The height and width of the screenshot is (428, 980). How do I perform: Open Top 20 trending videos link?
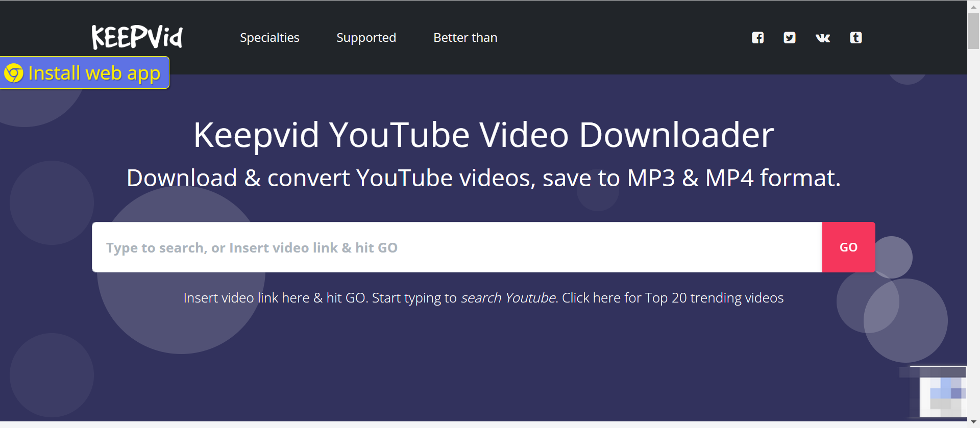click(673, 297)
